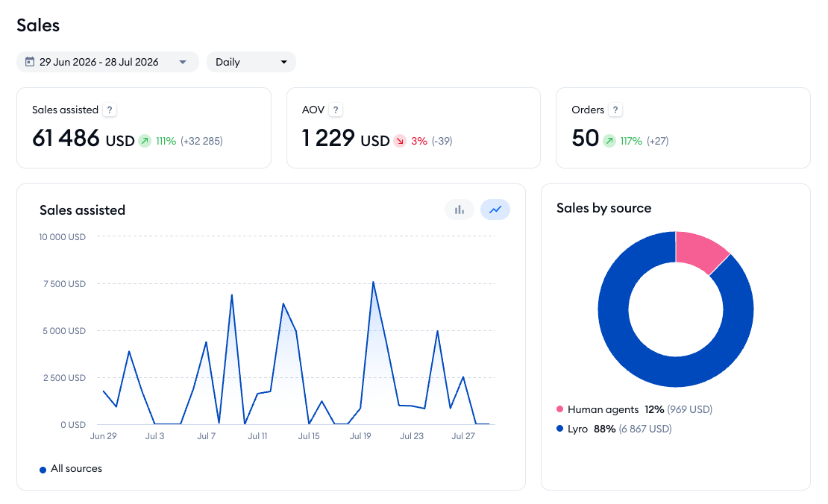This screenshot has width=828, height=504.
Task: Click the Jun 29 axis date label
Action: coord(104,436)
